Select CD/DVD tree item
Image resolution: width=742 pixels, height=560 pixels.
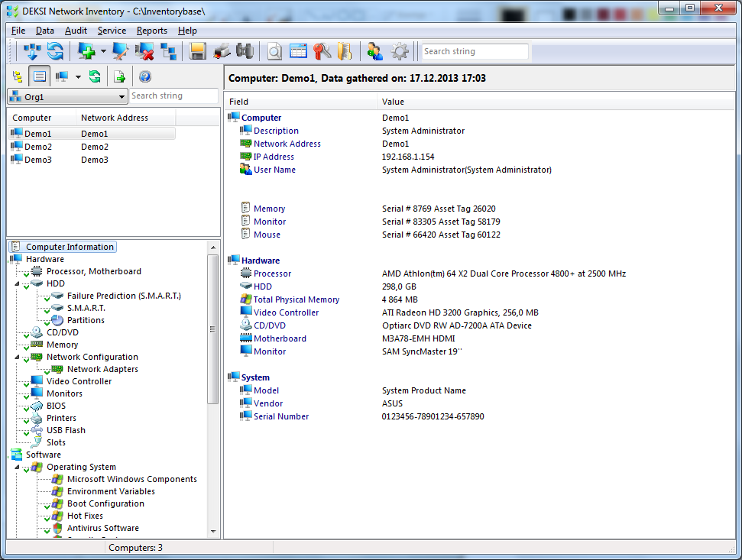[x=63, y=332]
